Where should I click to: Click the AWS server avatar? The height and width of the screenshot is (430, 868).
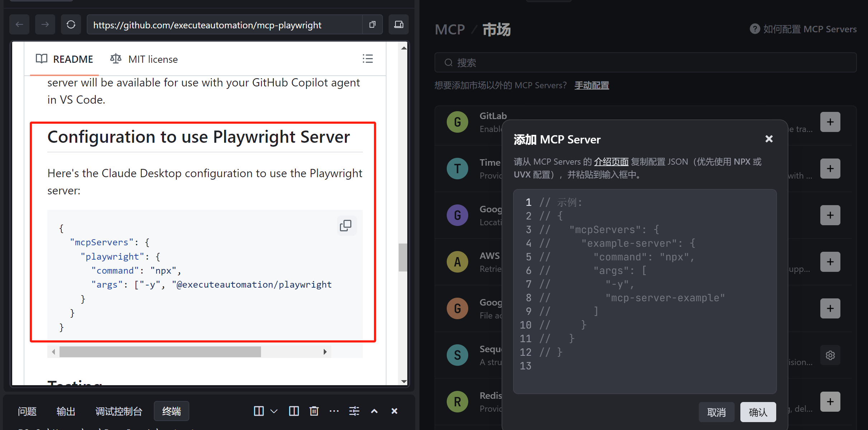(457, 262)
